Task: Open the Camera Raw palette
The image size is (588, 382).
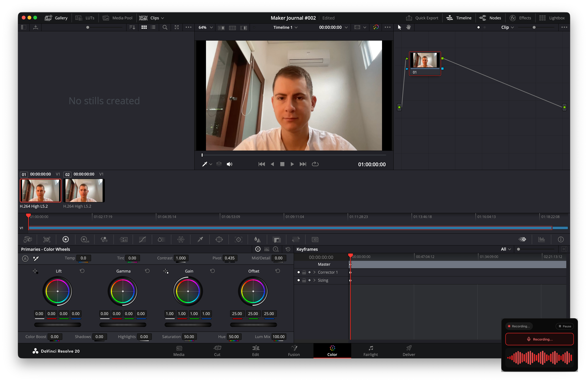Action: pos(28,239)
